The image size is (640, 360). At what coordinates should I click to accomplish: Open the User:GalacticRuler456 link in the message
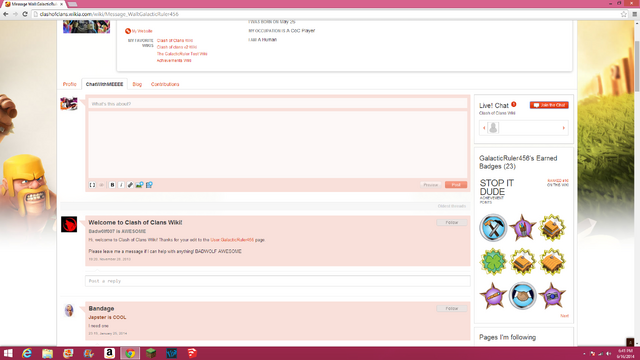232,240
